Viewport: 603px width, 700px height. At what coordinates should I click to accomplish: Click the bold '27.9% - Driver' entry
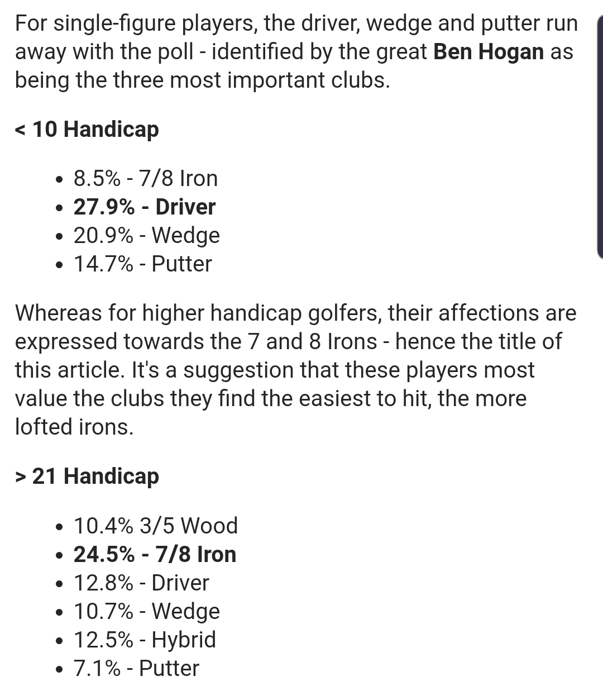144,207
